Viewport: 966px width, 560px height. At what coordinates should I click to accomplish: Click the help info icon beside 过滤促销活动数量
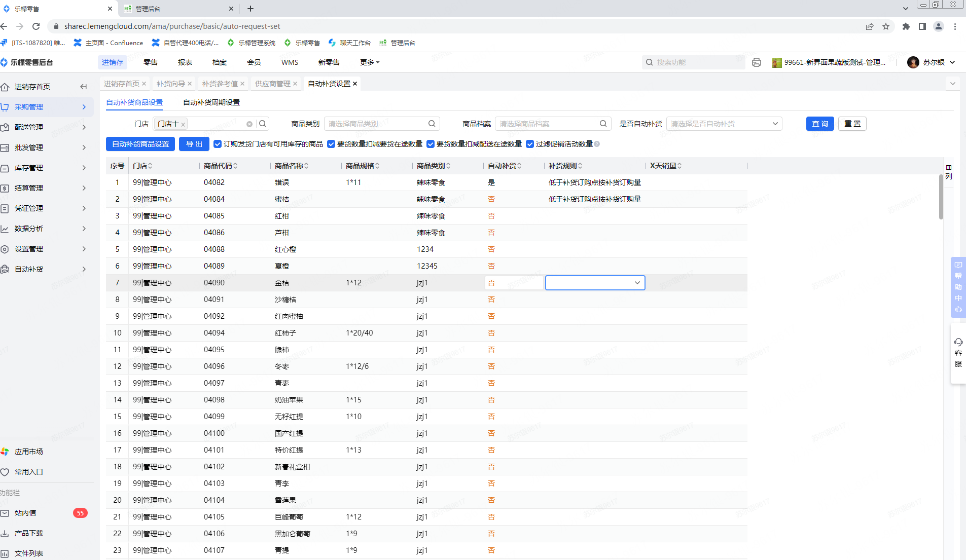(x=597, y=144)
